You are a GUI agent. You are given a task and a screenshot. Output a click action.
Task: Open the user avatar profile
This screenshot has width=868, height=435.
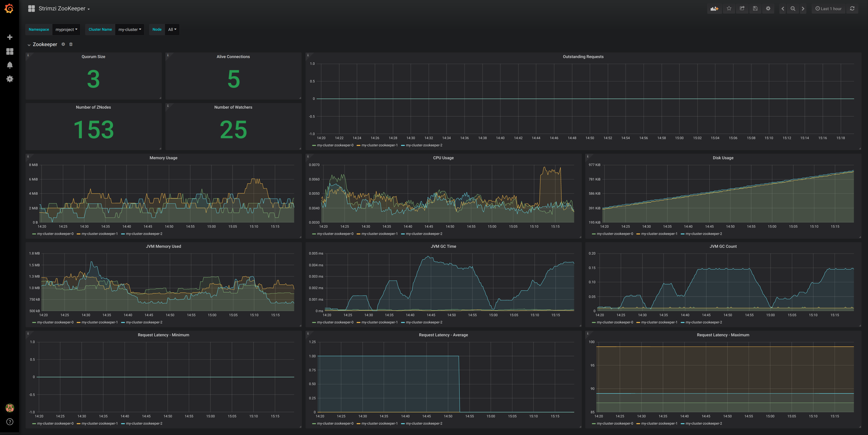10,408
